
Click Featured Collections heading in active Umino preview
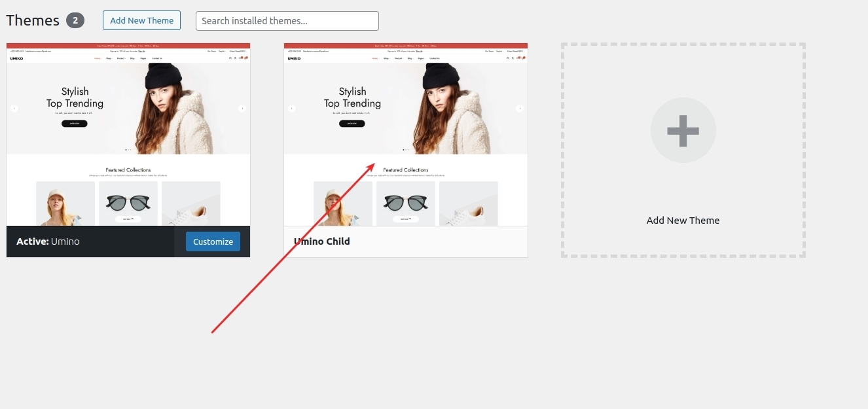pos(128,170)
